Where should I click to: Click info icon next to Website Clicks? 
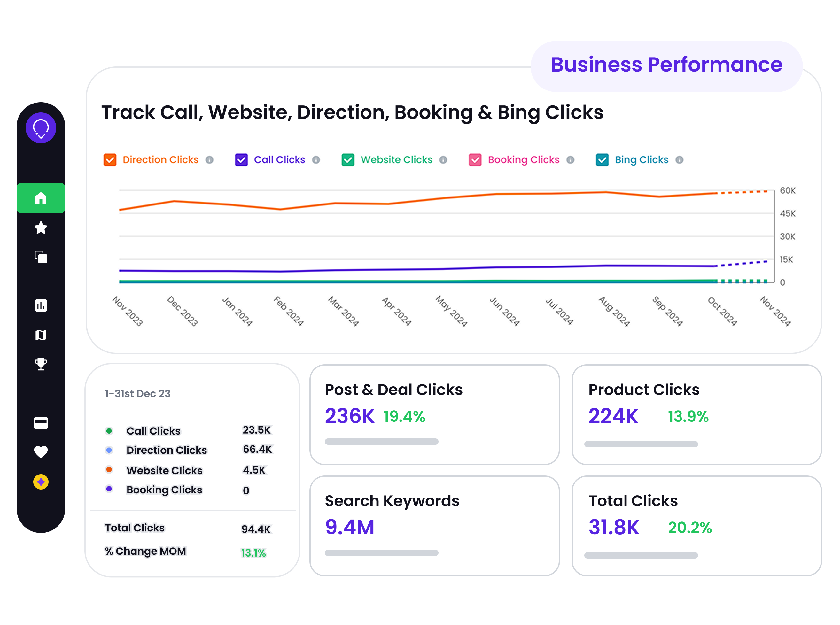(x=443, y=160)
